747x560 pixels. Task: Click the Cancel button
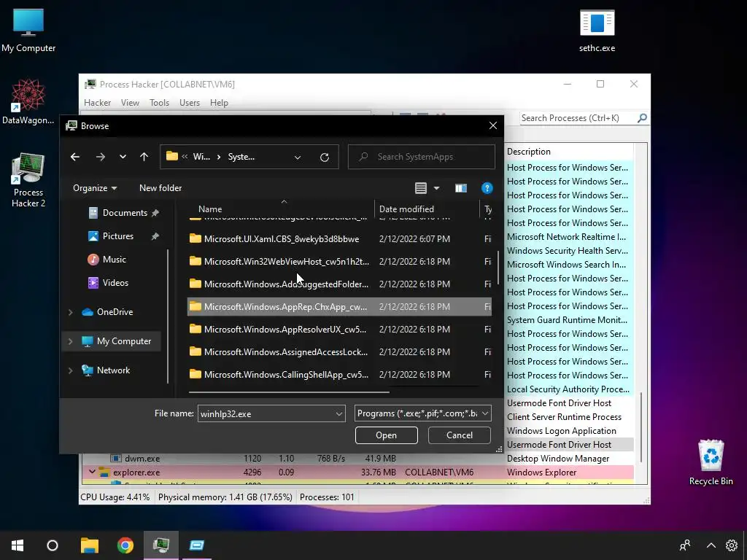[x=460, y=435]
